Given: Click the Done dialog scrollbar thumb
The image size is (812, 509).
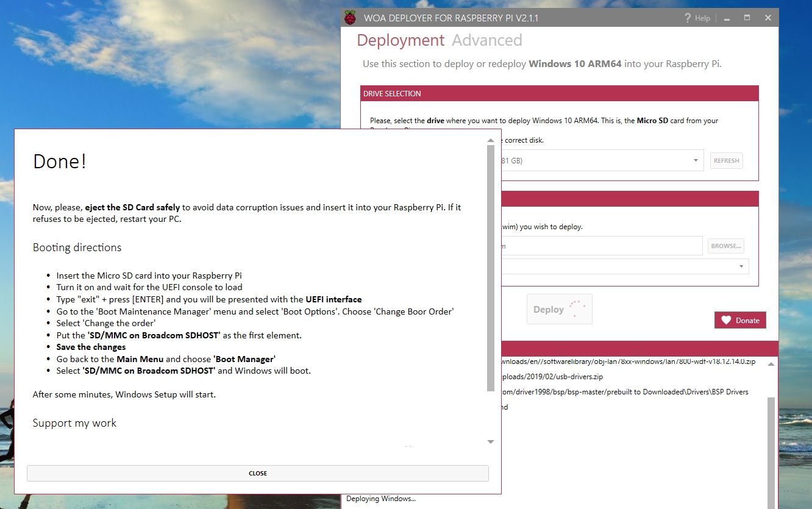Looking at the screenshot, I should click(x=491, y=268).
